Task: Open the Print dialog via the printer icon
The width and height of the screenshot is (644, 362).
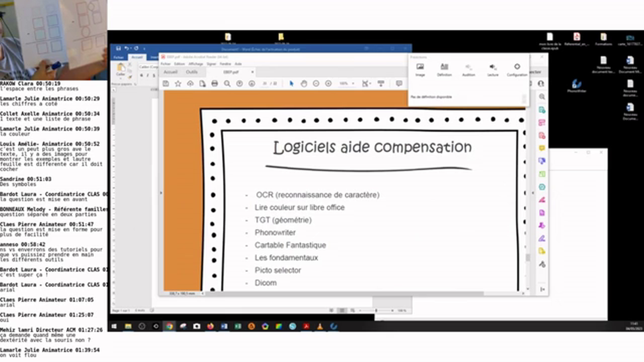Action: point(214,83)
